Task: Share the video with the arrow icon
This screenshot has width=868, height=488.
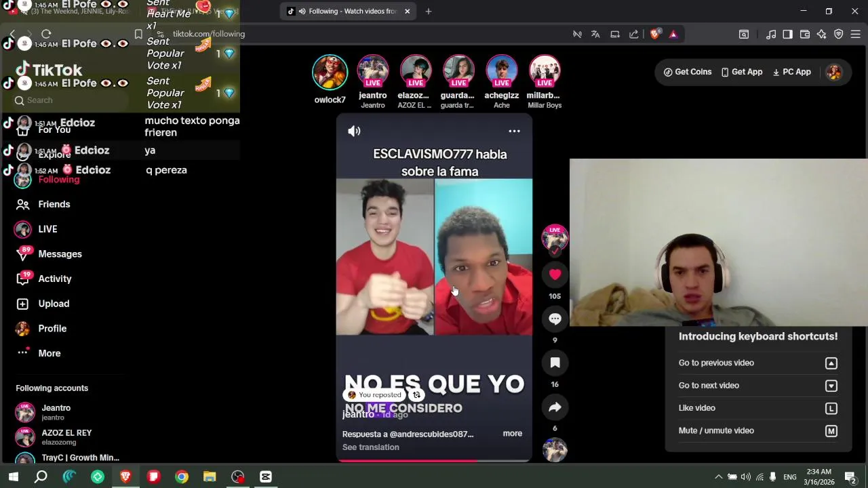Action: click(x=555, y=407)
